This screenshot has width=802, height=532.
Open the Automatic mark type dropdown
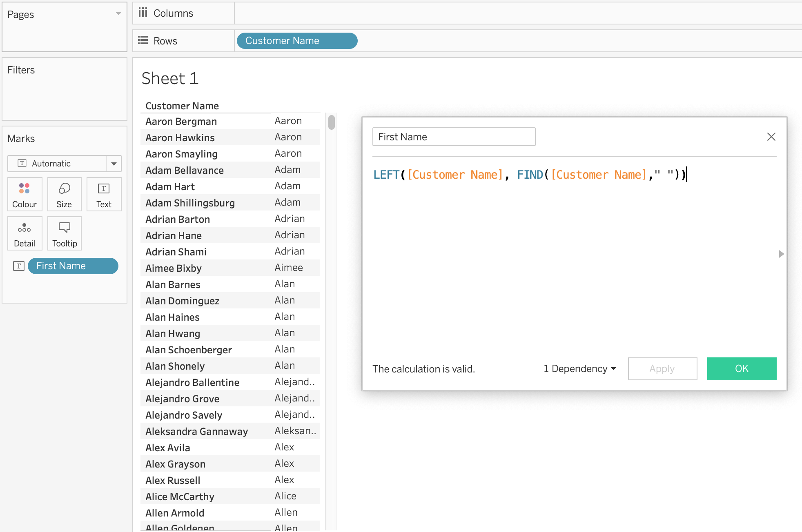(114, 164)
